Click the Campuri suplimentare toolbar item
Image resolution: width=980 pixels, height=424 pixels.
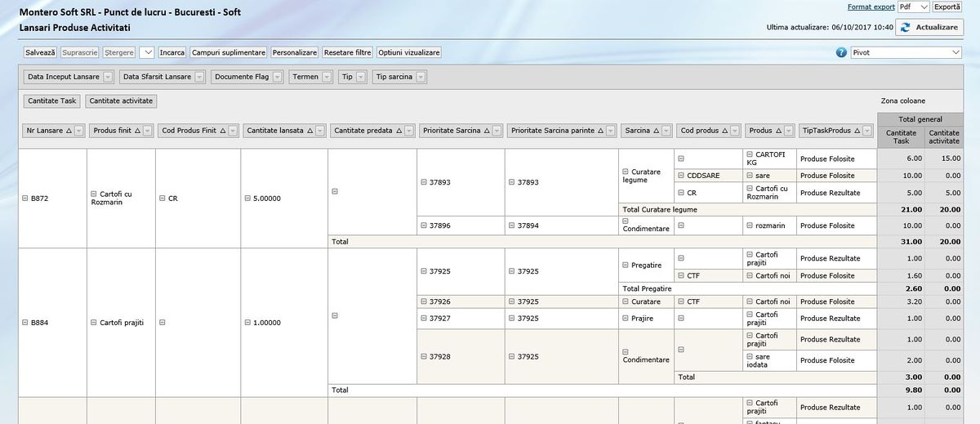[229, 52]
